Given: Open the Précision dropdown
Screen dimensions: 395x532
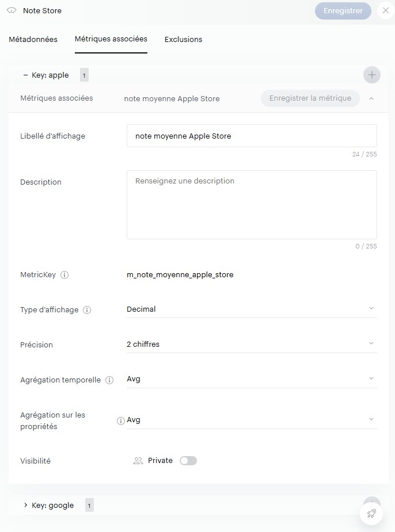Looking at the screenshot, I should pos(251,345).
